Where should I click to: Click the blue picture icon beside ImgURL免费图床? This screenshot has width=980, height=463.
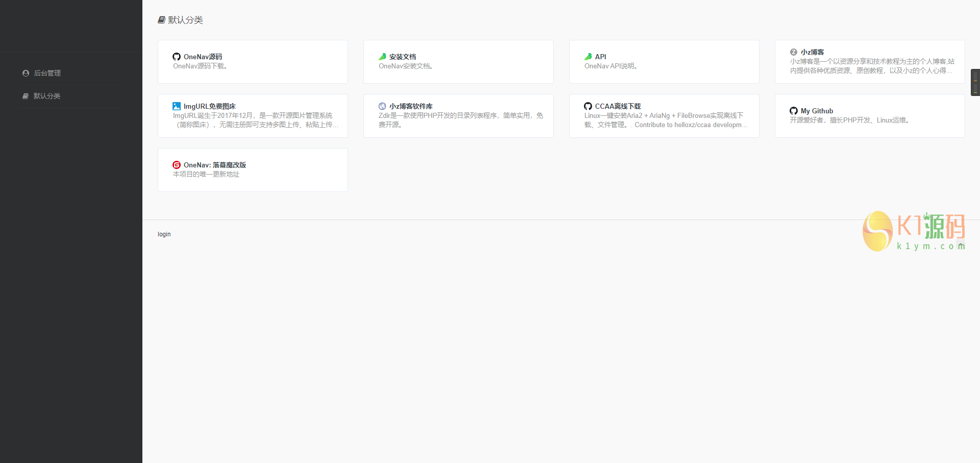pos(177,106)
